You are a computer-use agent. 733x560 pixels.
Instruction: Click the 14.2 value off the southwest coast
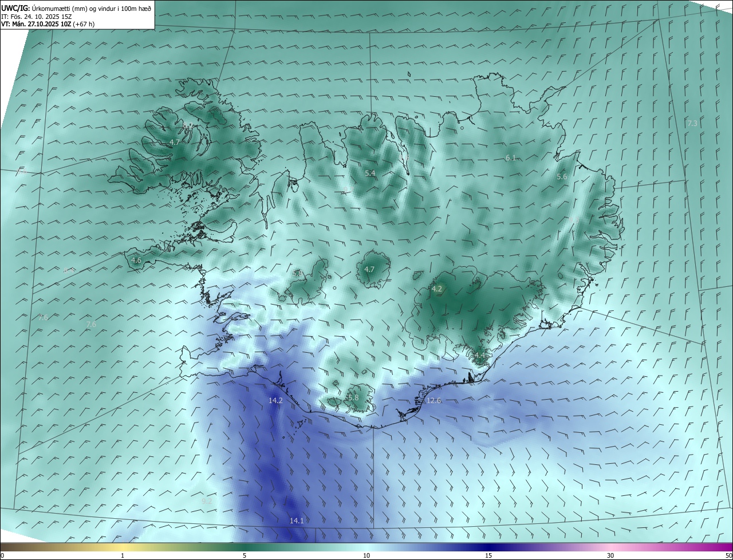click(275, 400)
